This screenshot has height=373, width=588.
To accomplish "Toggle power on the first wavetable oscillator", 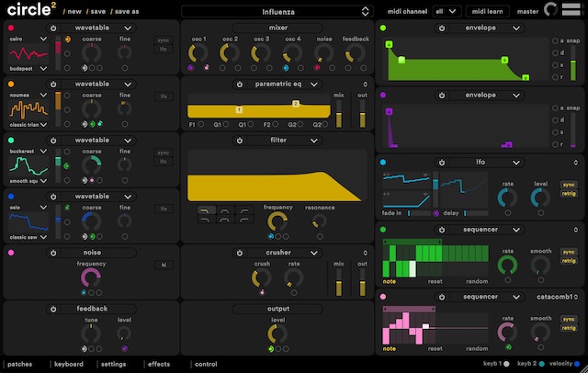I will click(x=53, y=28).
